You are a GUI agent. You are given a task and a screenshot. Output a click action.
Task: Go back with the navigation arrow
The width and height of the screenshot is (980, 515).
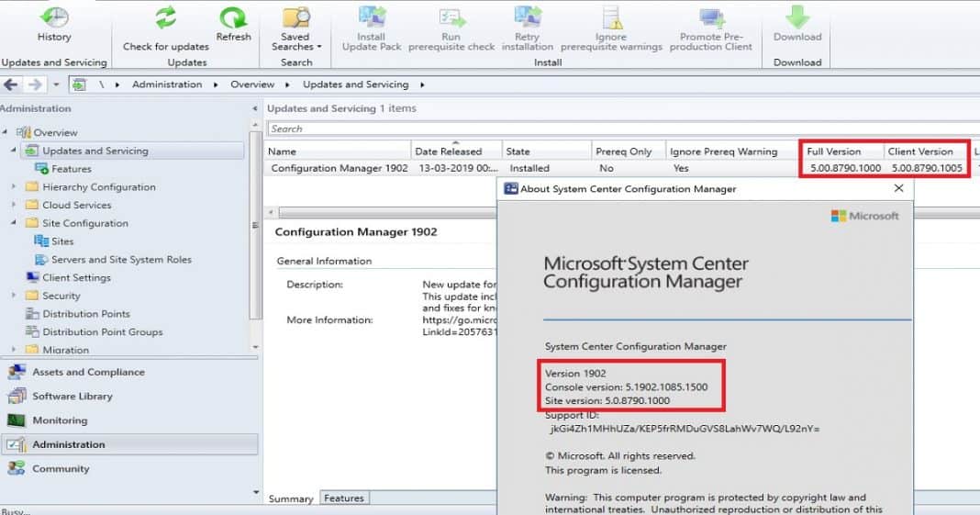tap(11, 84)
